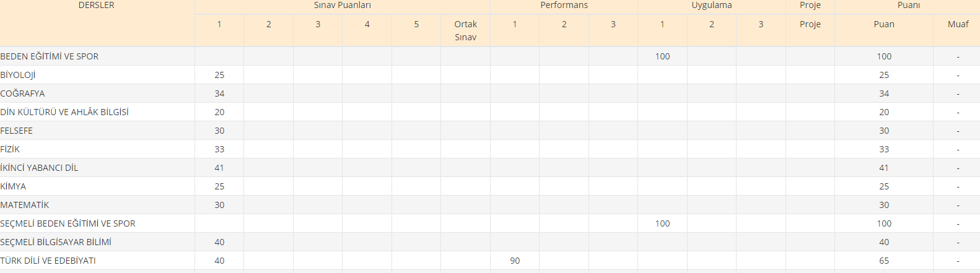The image size is (980, 273).
Task: Click DİN KÜLTÜRÜ VE AHLÂK BİLGİSİ
Action: (64, 112)
